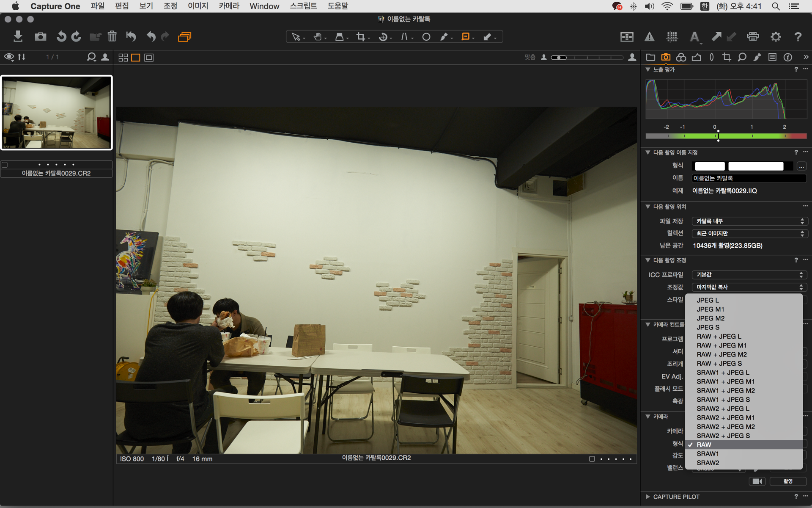Screen dimensions: 812x508
Task: Select the Crop cursor tool
Action: pyautogui.click(x=361, y=37)
